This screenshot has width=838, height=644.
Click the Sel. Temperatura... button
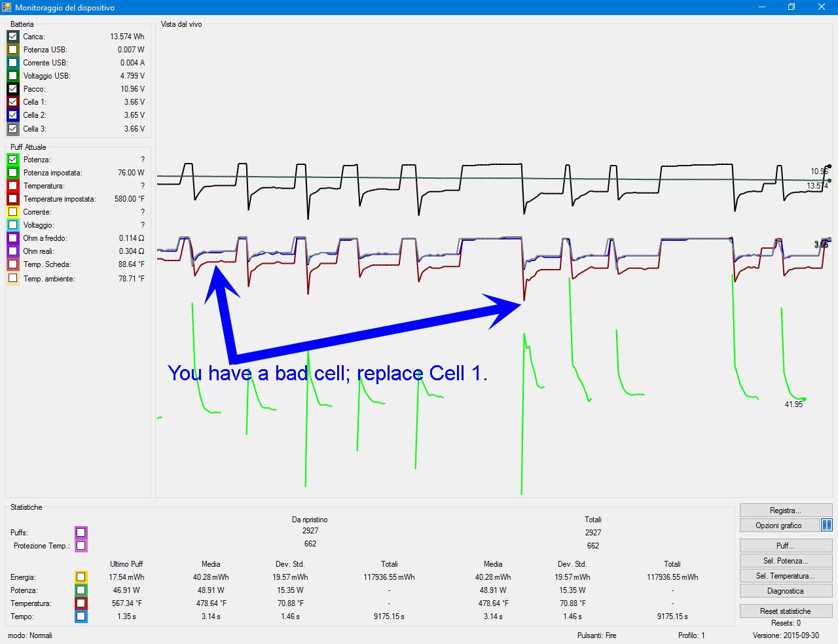coord(785,576)
